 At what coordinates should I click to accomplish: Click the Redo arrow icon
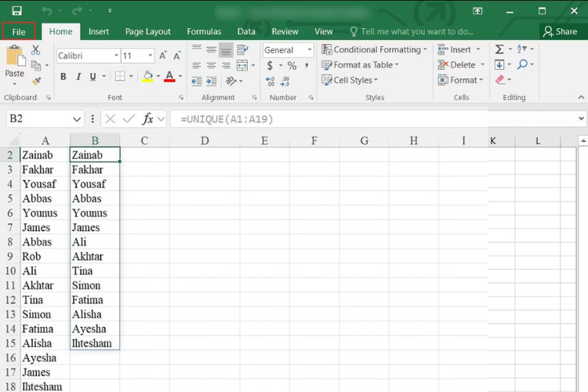pos(78,10)
